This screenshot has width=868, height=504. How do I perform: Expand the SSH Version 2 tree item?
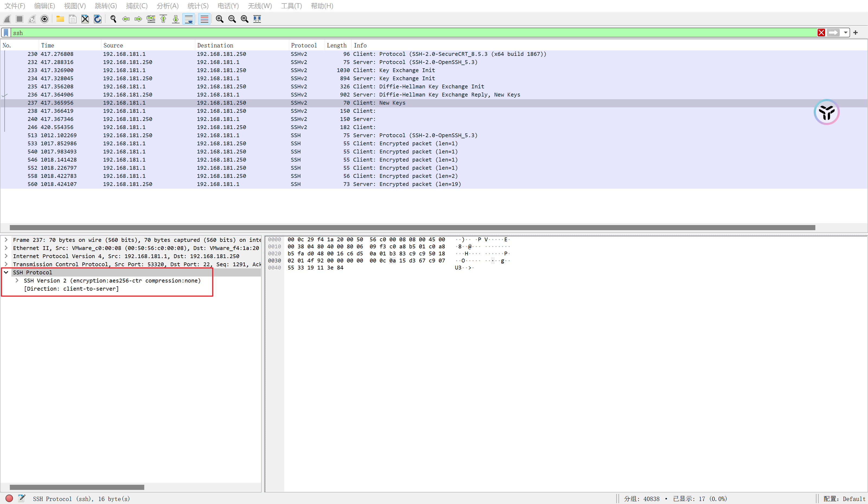tap(17, 281)
